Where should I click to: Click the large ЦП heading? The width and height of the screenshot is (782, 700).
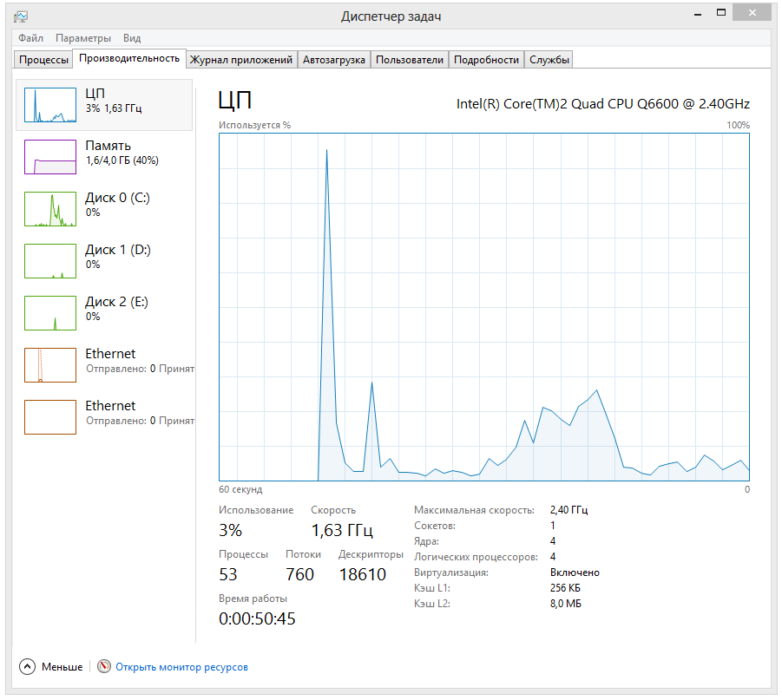[235, 100]
